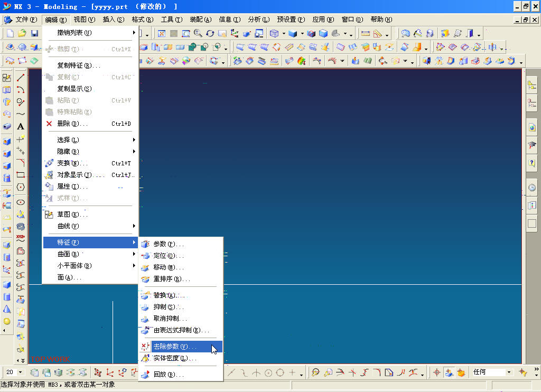The width and height of the screenshot is (541, 392).
Task: Toggle the intersection snap point
Action: click(256, 372)
